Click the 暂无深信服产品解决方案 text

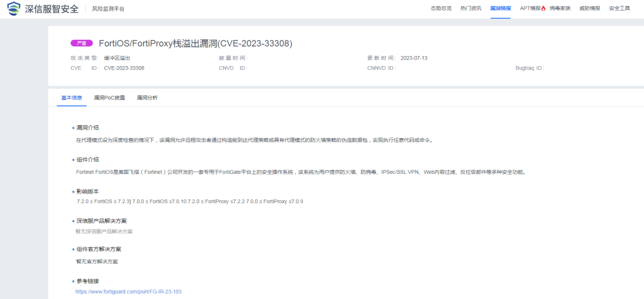pyautogui.click(x=104, y=231)
